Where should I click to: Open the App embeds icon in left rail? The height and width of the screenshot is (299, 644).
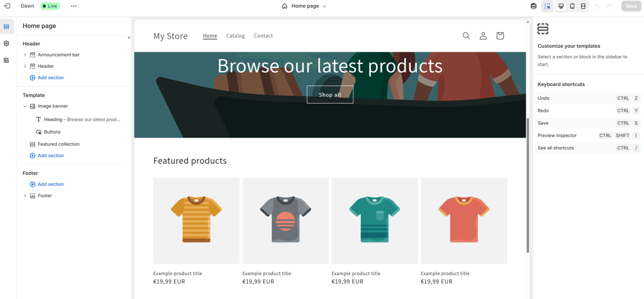pos(6,60)
